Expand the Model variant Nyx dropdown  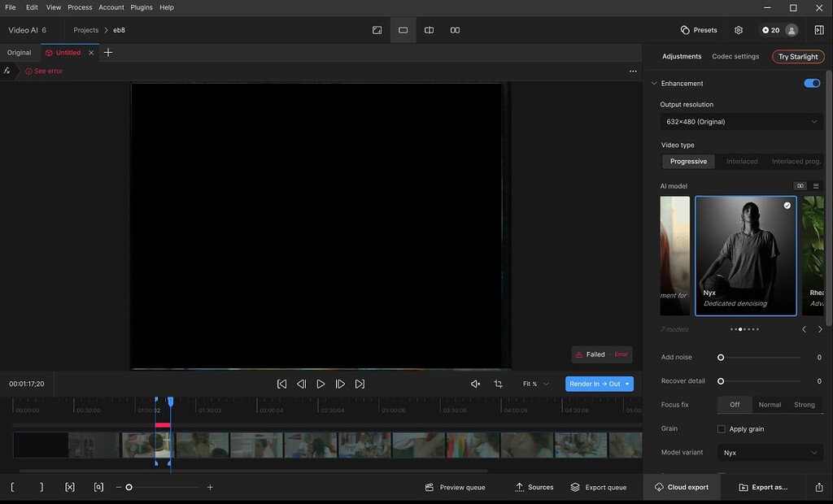(x=770, y=453)
